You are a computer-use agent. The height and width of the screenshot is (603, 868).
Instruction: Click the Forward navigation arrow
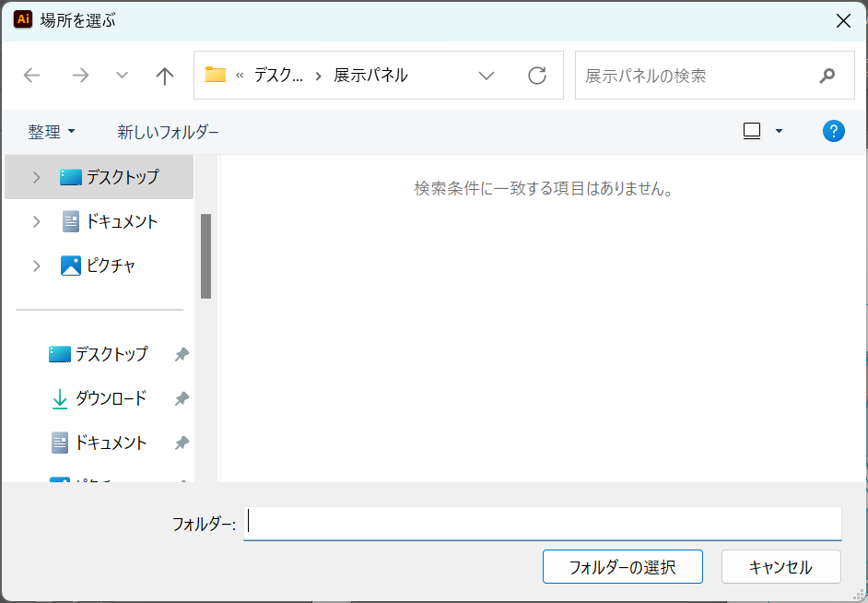80,76
